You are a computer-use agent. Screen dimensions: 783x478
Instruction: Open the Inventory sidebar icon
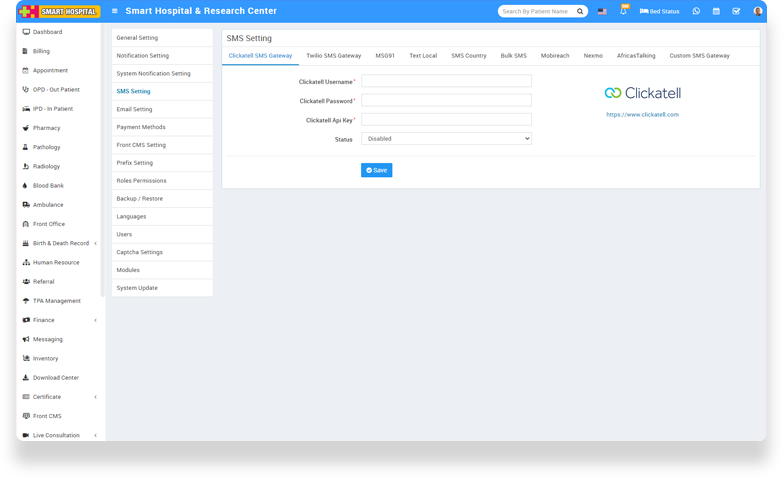coord(26,358)
